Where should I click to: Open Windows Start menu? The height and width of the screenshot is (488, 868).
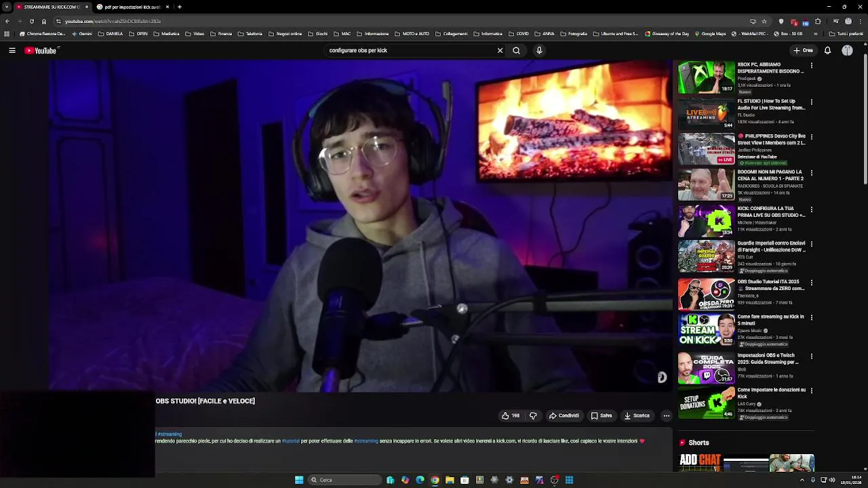[299, 480]
